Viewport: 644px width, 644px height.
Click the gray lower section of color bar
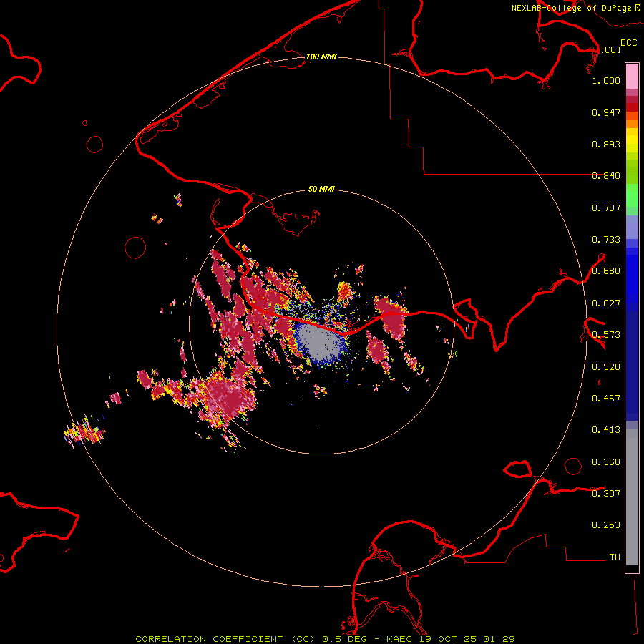[632, 497]
